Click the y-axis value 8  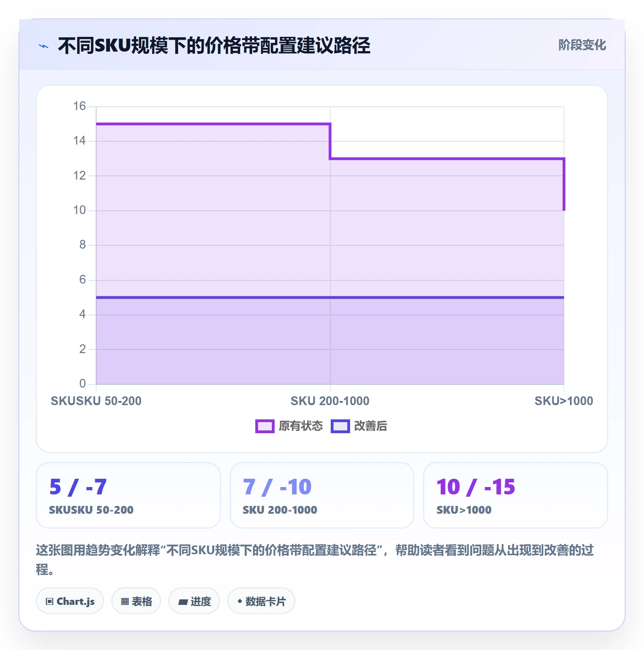82,245
